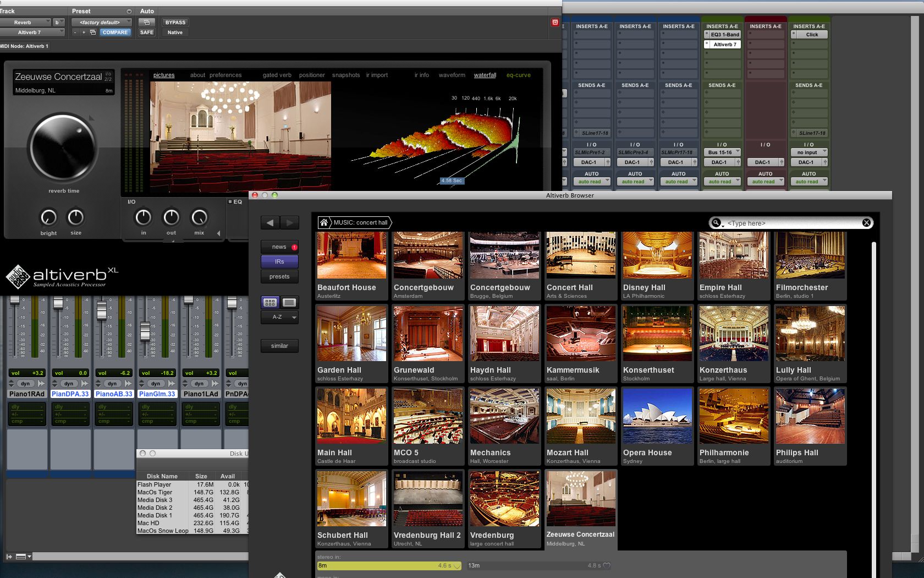Open the A-Z sort dropdown
This screenshot has height=578, width=924.
point(279,317)
